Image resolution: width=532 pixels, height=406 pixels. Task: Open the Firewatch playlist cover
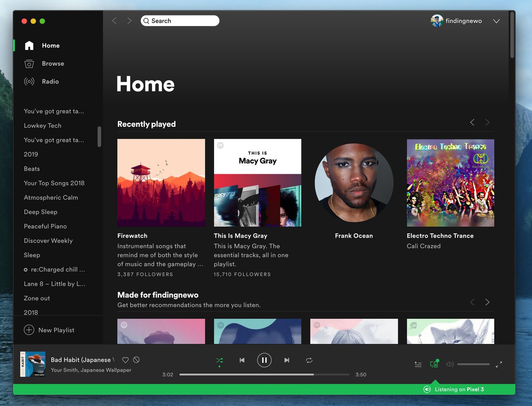[x=161, y=183]
